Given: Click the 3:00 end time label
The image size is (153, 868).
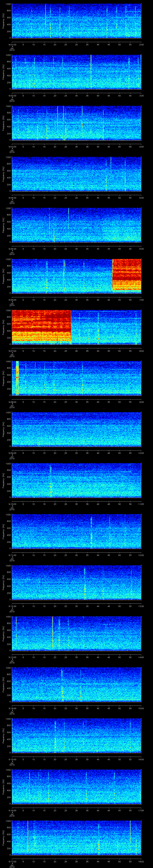Looking at the screenshot, I should point(141,96).
